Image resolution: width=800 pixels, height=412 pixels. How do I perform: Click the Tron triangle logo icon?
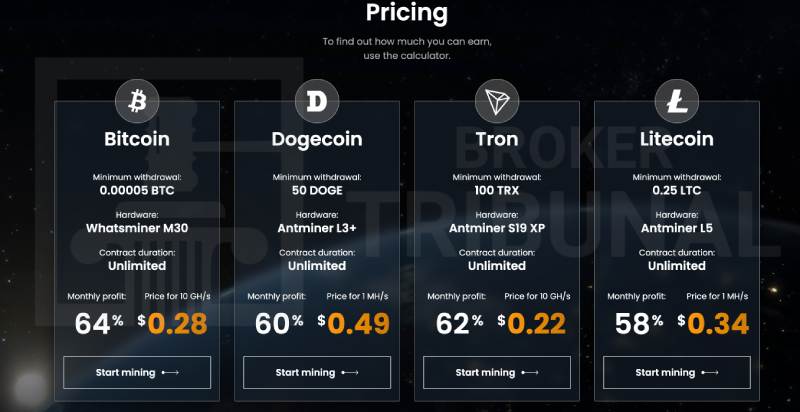[x=497, y=101]
